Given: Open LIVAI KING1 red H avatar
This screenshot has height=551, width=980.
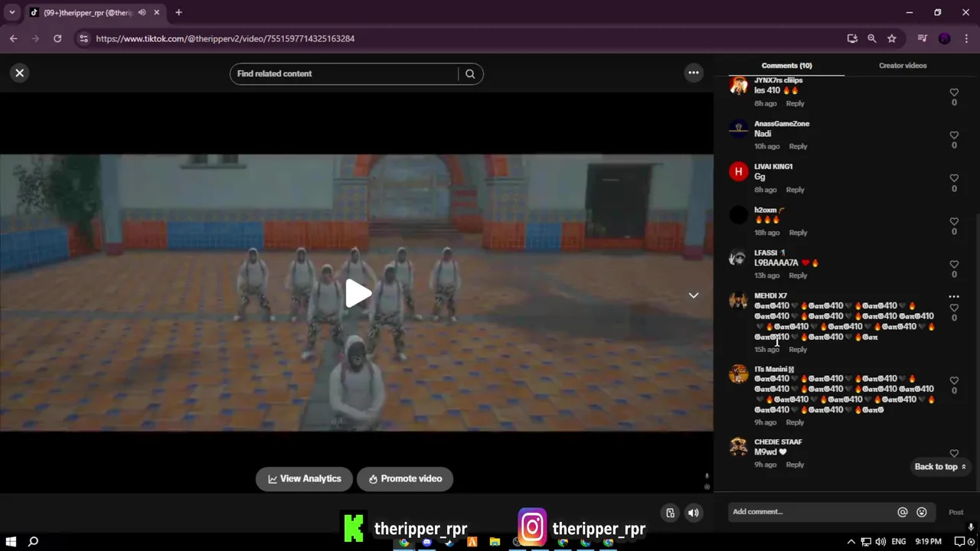Looking at the screenshot, I should click(x=738, y=171).
